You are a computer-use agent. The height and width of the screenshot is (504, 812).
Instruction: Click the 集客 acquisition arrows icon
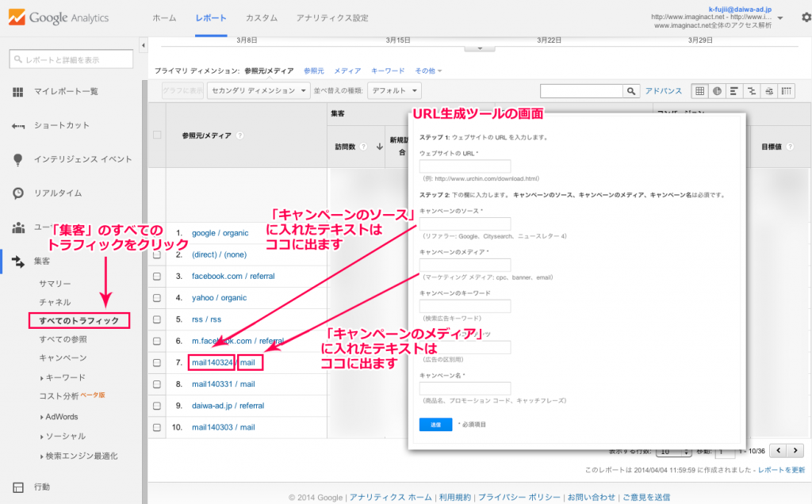[x=18, y=262]
